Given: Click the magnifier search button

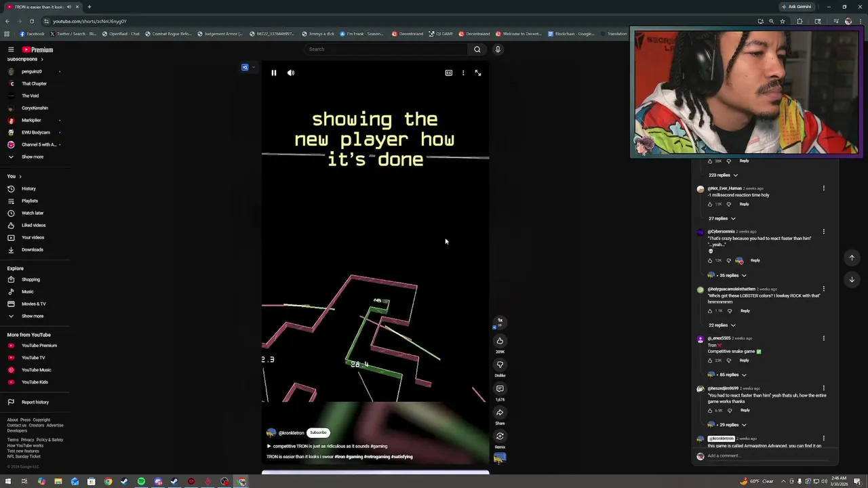Looking at the screenshot, I should coord(477,49).
